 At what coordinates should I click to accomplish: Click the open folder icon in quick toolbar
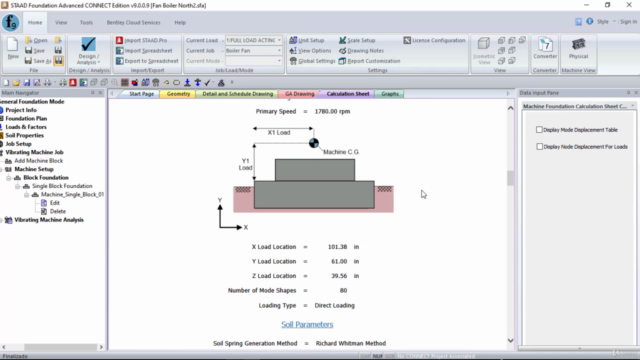point(16,82)
